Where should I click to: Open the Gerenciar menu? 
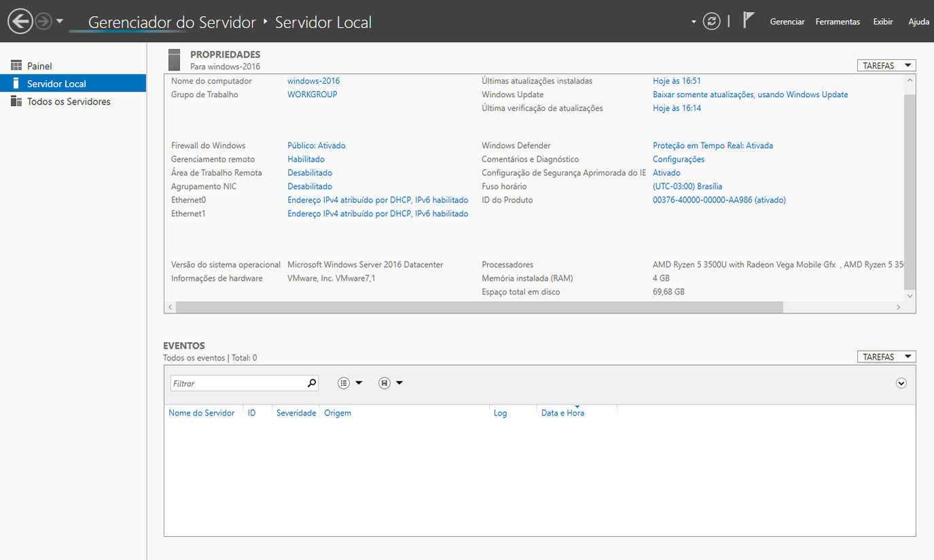[787, 22]
